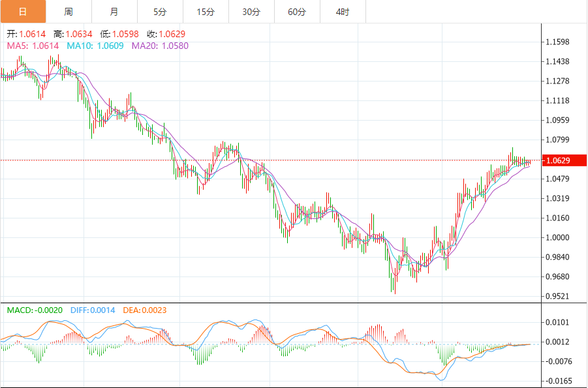Screen dimensions: 588x388
Task: Open the 月 monthly chart tab
Action: pyautogui.click(x=114, y=12)
